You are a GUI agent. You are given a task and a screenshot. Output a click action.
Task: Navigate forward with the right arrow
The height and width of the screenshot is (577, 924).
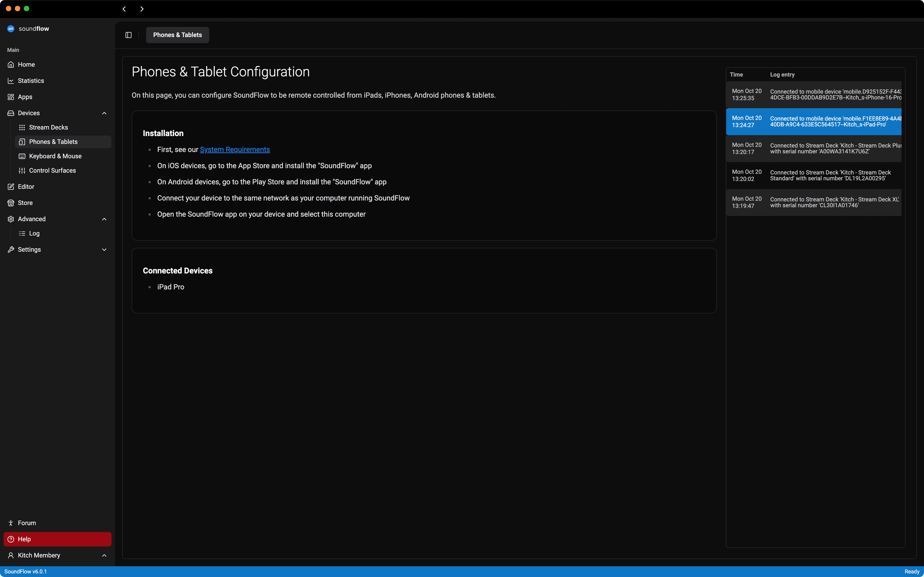[x=142, y=9]
